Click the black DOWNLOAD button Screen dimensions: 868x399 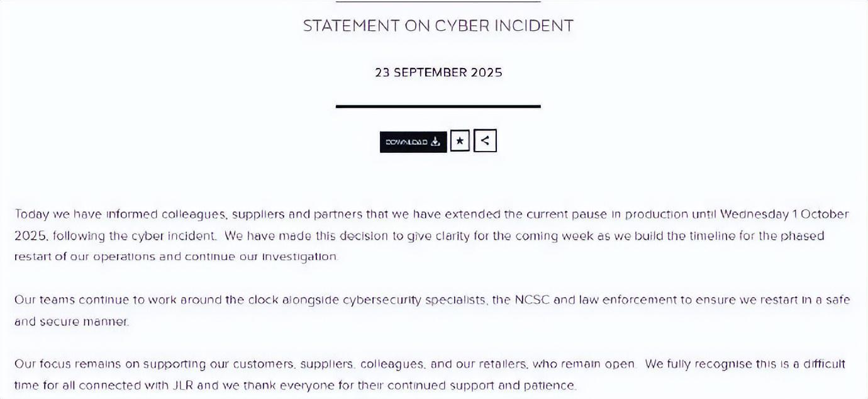pyautogui.click(x=413, y=142)
